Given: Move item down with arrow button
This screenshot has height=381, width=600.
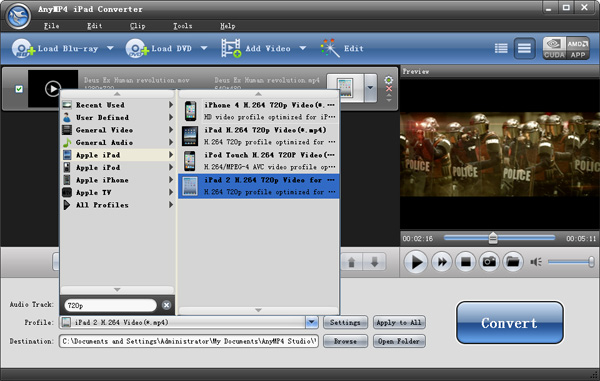Looking at the screenshot, I should click(x=375, y=262).
